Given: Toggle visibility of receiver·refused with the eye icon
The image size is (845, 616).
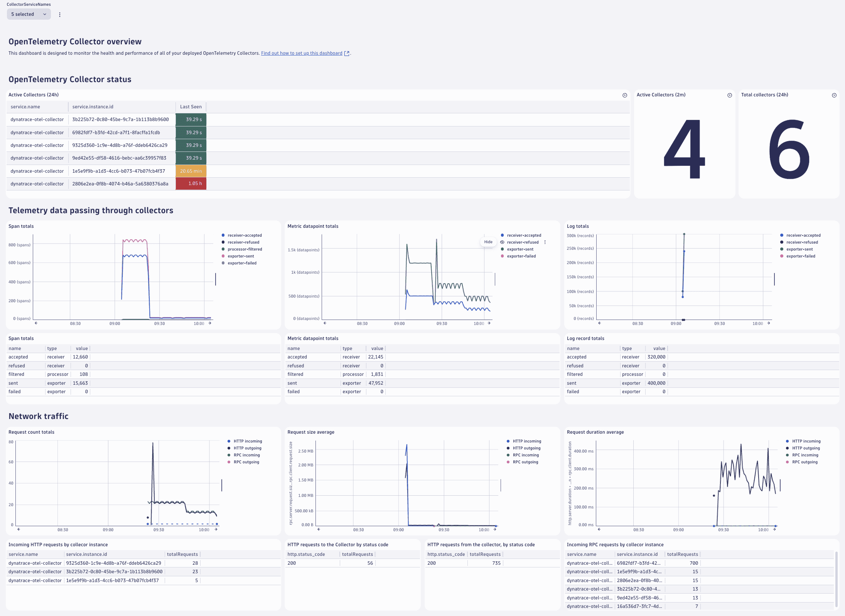Looking at the screenshot, I should tap(502, 242).
